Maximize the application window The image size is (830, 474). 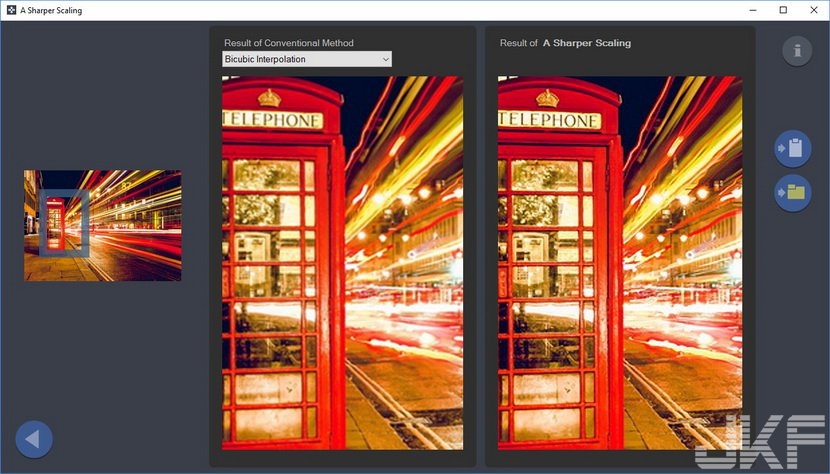click(x=783, y=10)
